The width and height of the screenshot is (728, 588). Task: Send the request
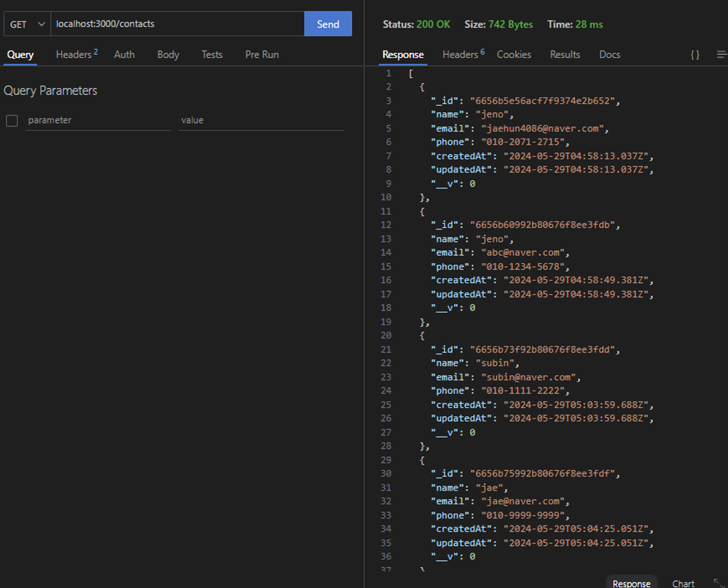click(328, 24)
